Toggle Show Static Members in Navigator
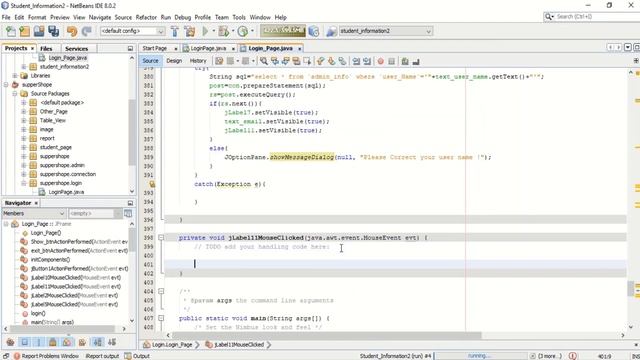Viewport: 640px width, 360px height. (39, 342)
